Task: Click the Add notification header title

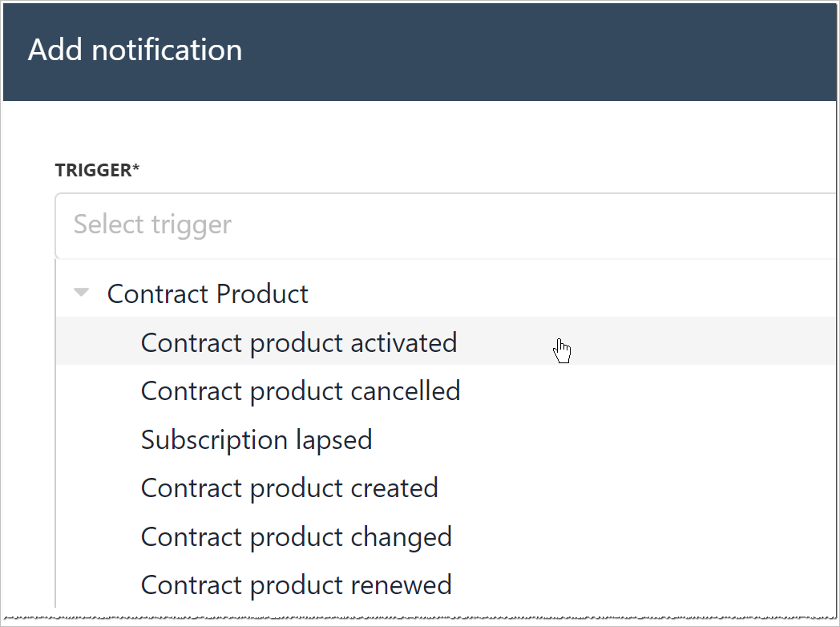Action: 135,51
